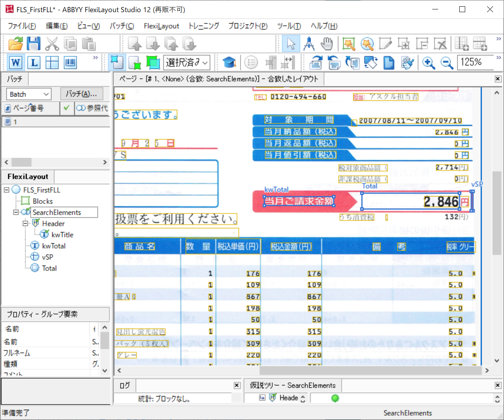Screen dimensions: 504x420
Task: Select page 1 in batch list
Action: 56,122
